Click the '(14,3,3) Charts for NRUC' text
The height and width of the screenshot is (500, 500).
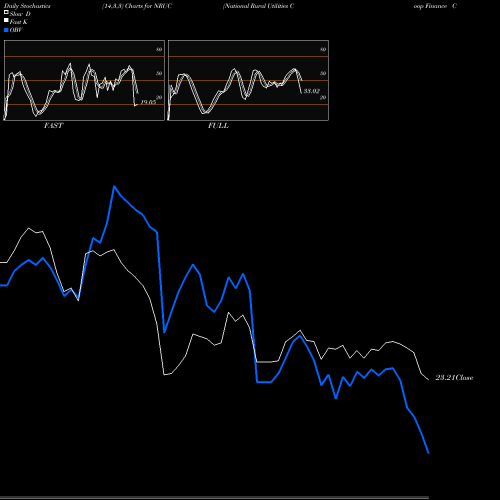click(137, 6)
